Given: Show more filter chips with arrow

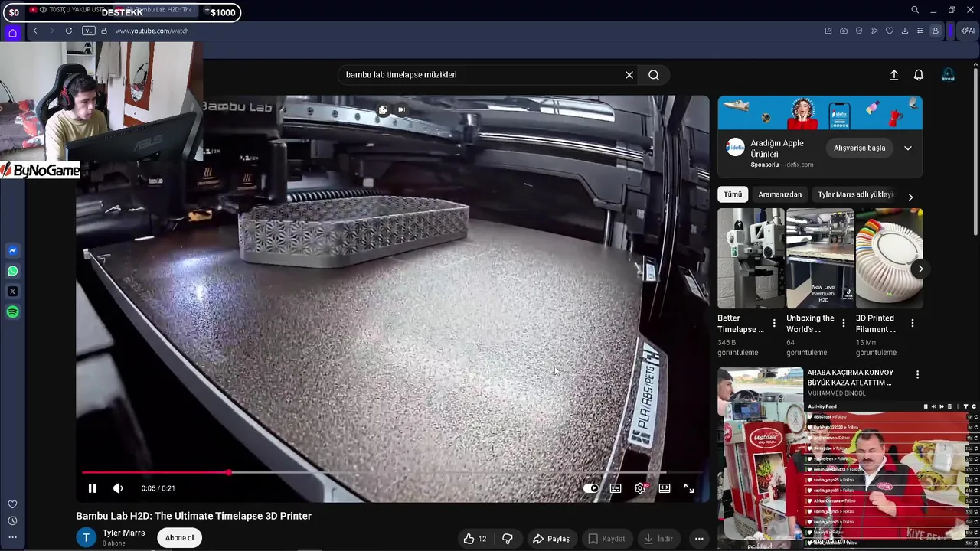Looking at the screenshot, I should coord(910,197).
